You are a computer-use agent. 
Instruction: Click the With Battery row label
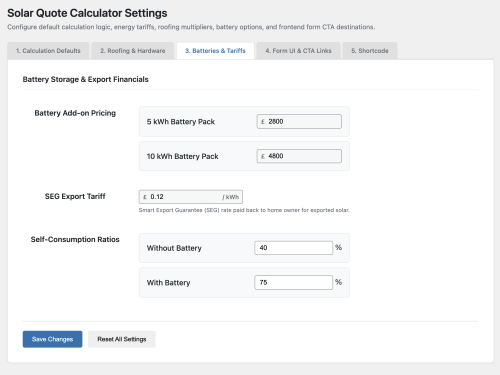168,283
